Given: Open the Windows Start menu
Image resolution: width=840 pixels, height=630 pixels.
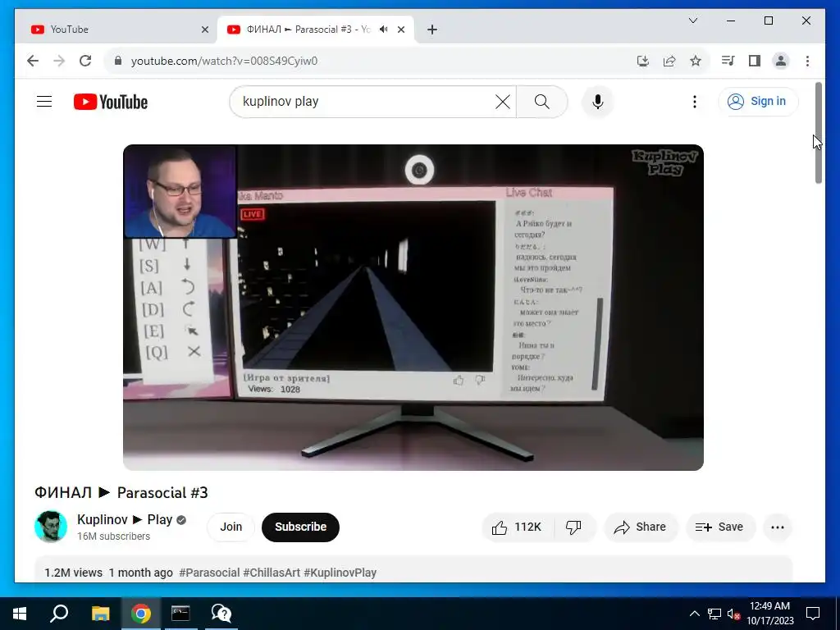Looking at the screenshot, I should click(x=20, y=614).
